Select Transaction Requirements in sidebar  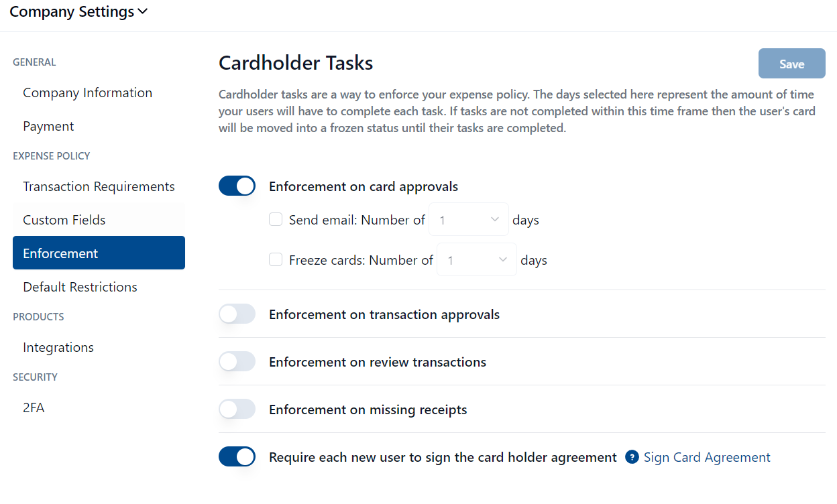[99, 186]
